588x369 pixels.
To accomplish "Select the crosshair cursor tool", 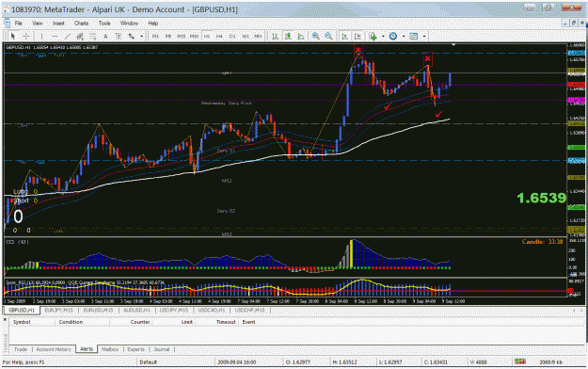I will [x=26, y=36].
